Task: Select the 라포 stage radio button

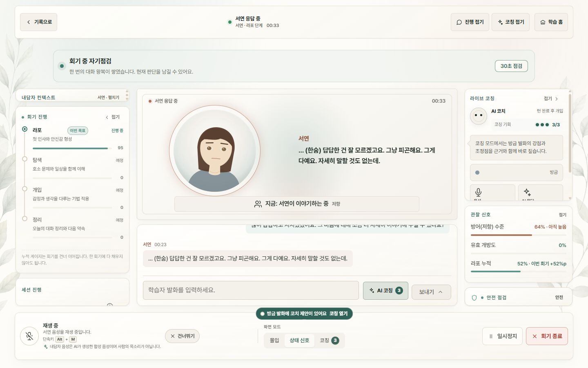Action: (24, 129)
